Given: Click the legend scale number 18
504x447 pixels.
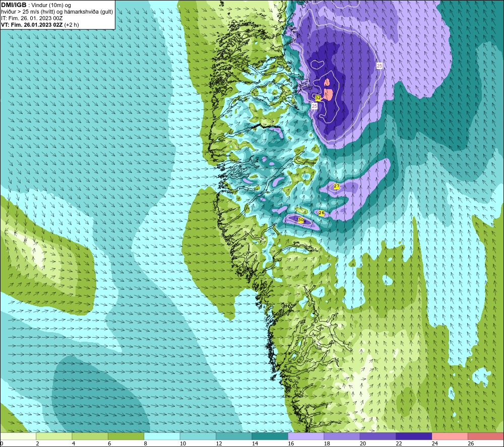Looking at the screenshot, I should pyautogui.click(x=327, y=443).
